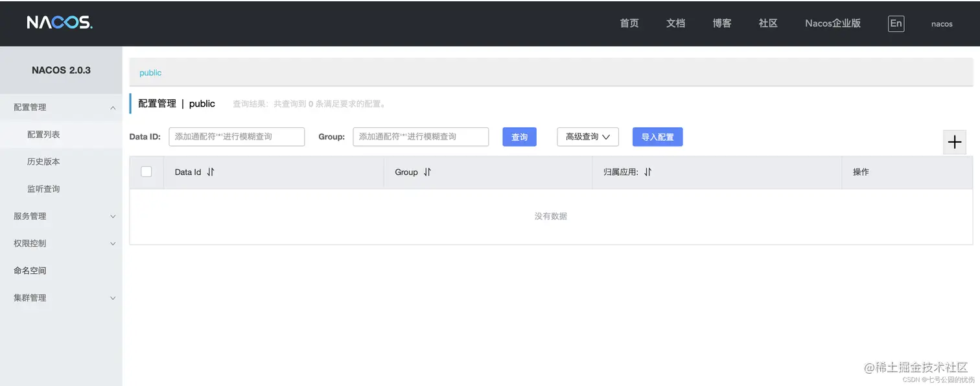Open the 高级查询 dropdown
The image size is (980, 386).
(x=587, y=137)
